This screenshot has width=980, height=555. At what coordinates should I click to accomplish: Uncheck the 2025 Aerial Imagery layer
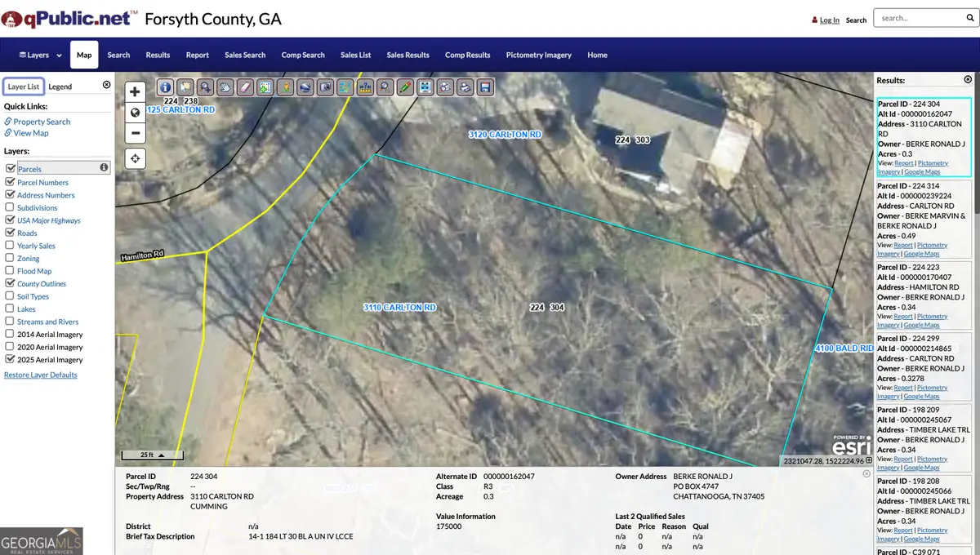click(10, 360)
